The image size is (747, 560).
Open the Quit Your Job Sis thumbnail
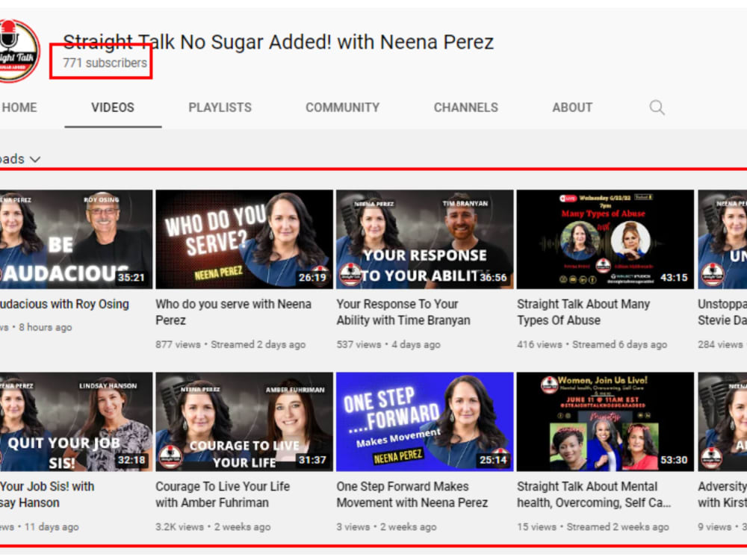coord(76,422)
